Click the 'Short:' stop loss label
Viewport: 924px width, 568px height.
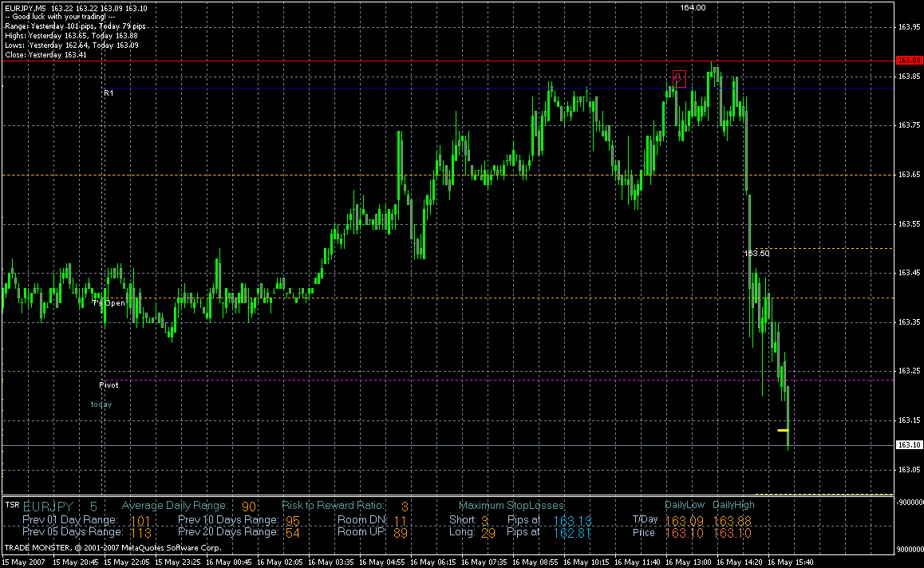click(463, 519)
